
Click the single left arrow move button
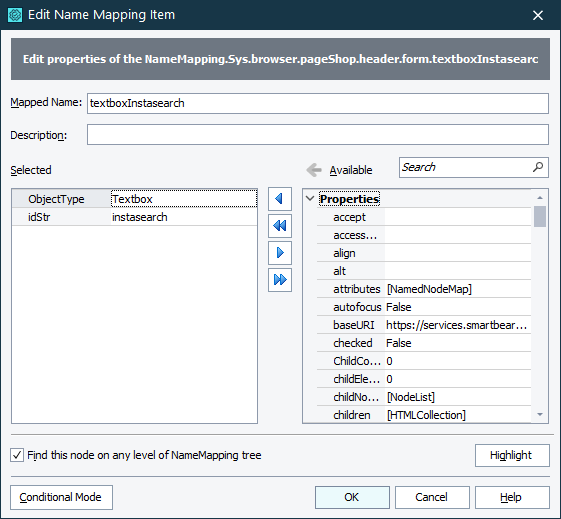point(280,199)
